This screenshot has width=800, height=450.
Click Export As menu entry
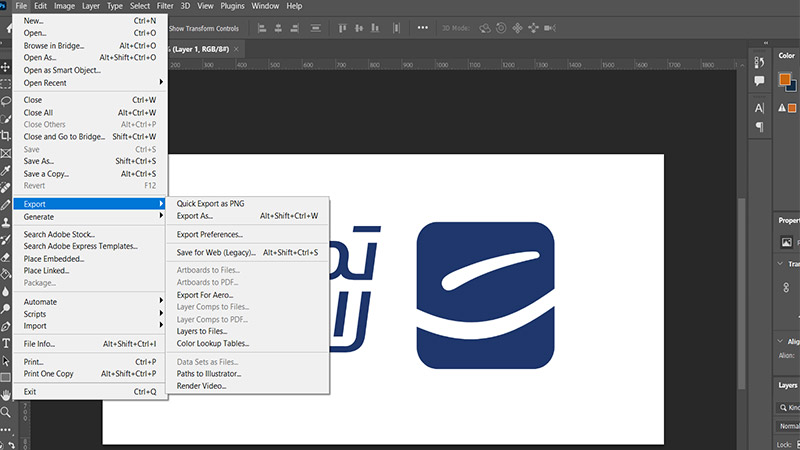[195, 215]
